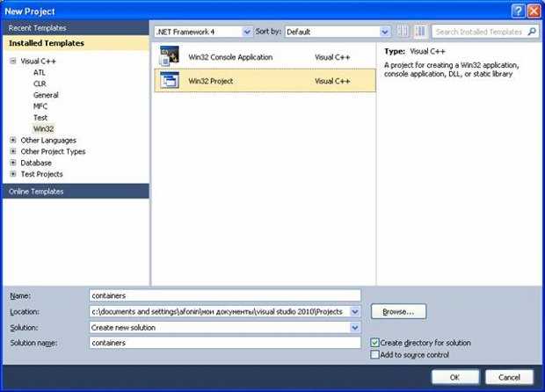Select the General category
The width and height of the screenshot is (545, 392).
pyautogui.click(x=46, y=95)
